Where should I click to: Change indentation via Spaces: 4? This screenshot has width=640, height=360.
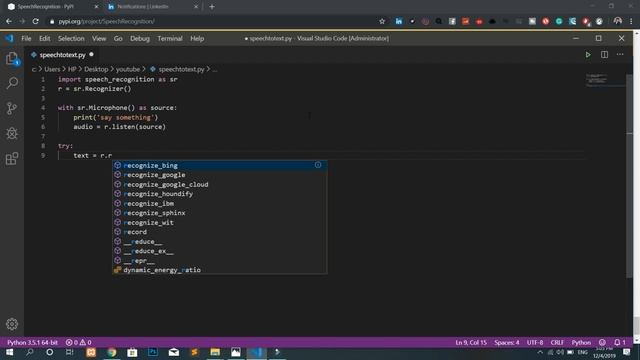pos(507,342)
